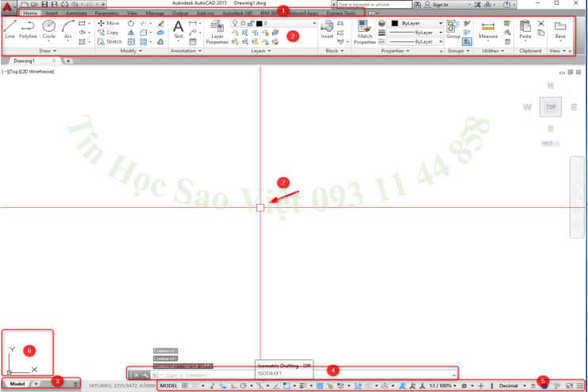Click the Move tool in Modify panel
Screen dimensions: 588x392
point(108,23)
